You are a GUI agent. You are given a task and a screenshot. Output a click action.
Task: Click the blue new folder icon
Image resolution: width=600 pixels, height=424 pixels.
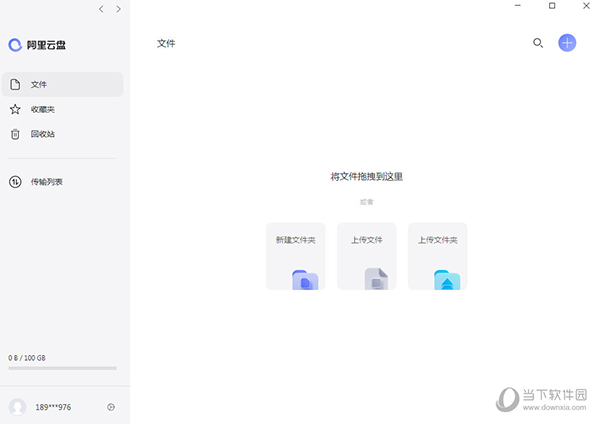[x=305, y=280]
